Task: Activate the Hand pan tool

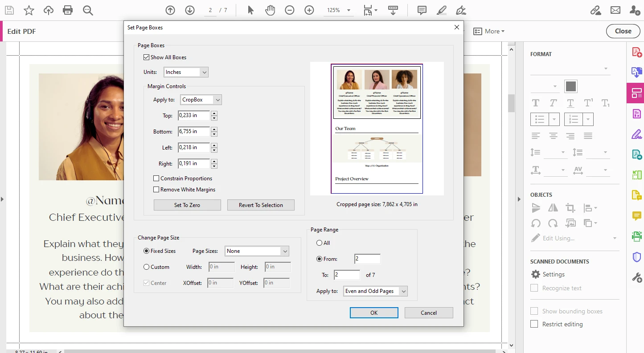Action: [270, 10]
